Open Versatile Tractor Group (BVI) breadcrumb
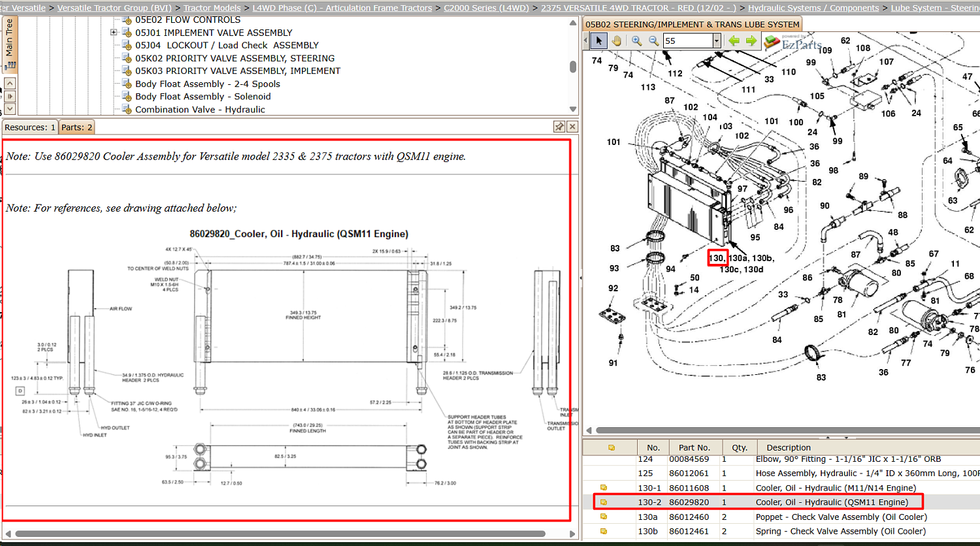Screen dimensions: 980x546 [114, 8]
